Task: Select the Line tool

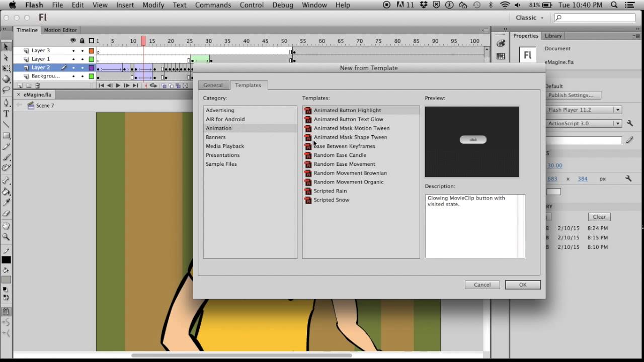Action: point(6,125)
